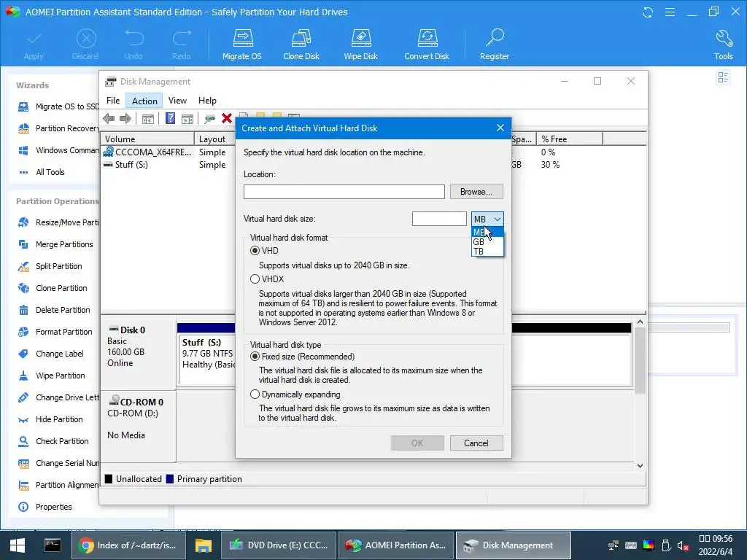Open the AOMEI hamburger menu icon
Screen dimensions: 747x560
click(670, 12)
